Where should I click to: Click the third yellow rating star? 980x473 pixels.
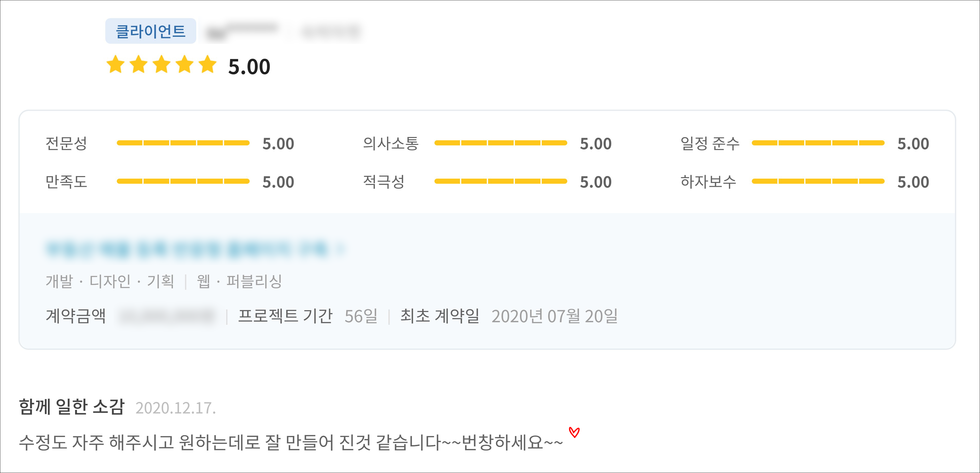(x=162, y=64)
